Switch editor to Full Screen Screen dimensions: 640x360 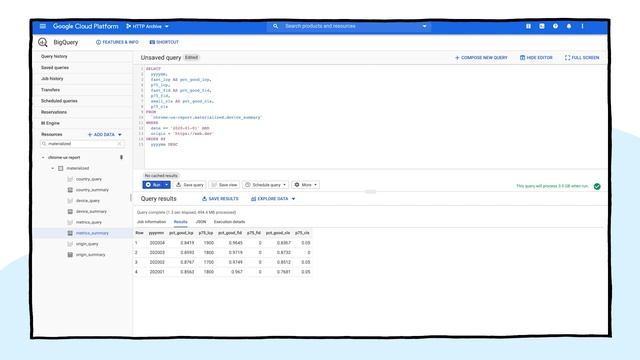582,58
